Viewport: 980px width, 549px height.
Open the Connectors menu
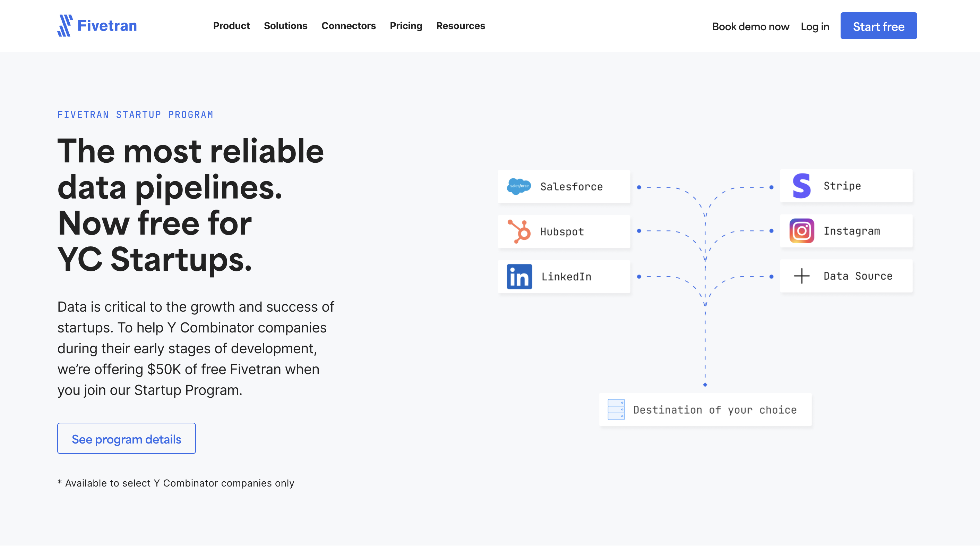(x=349, y=26)
